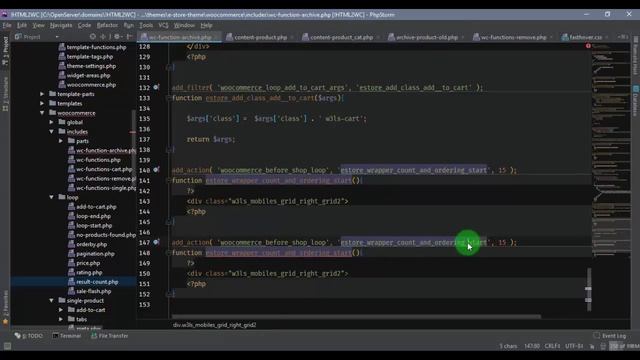Image resolution: width=640 pixels, height=360 pixels.
Task: Switch to wc-function-archive.php editor tab
Action: point(180,37)
